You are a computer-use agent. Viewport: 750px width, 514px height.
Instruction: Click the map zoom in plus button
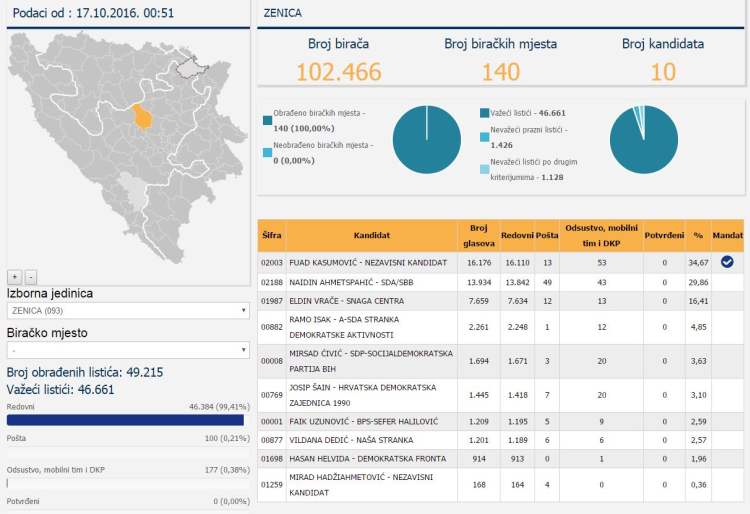click(15, 276)
